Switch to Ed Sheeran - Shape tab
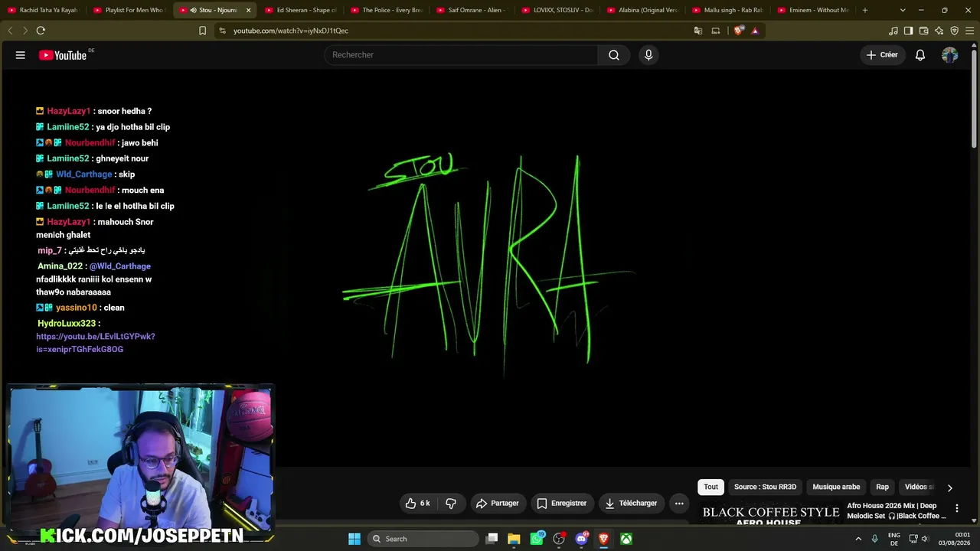The height and width of the screenshot is (551, 980). click(300, 10)
